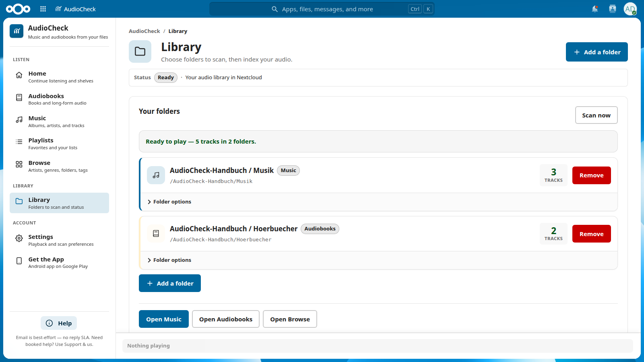Open the Help button
644x362 pixels.
tap(59, 323)
